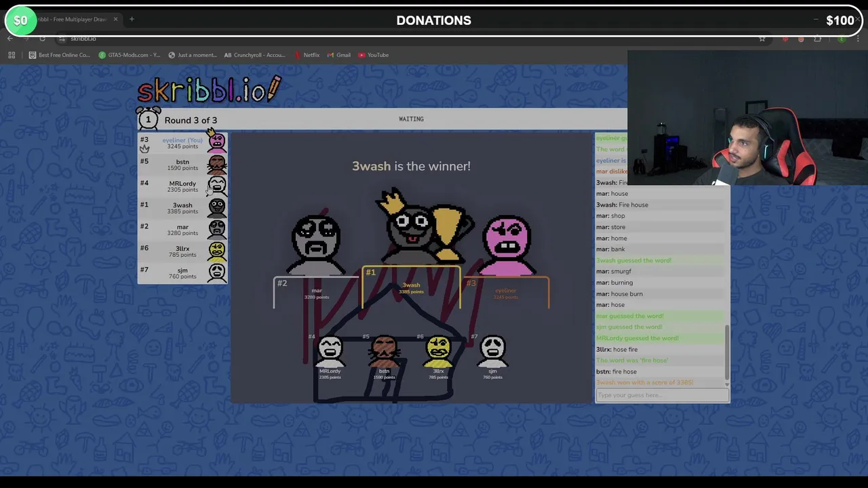Click the eyeliner (You) player row name
The width and height of the screenshot is (868, 488).
182,140
